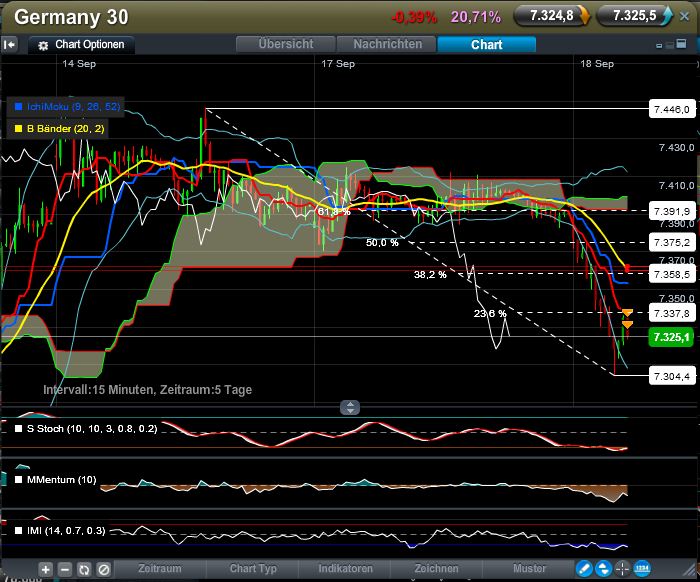Viewport: 700px width, 582px height.
Task: Close the Germany 30 panel
Action: [684, 17]
